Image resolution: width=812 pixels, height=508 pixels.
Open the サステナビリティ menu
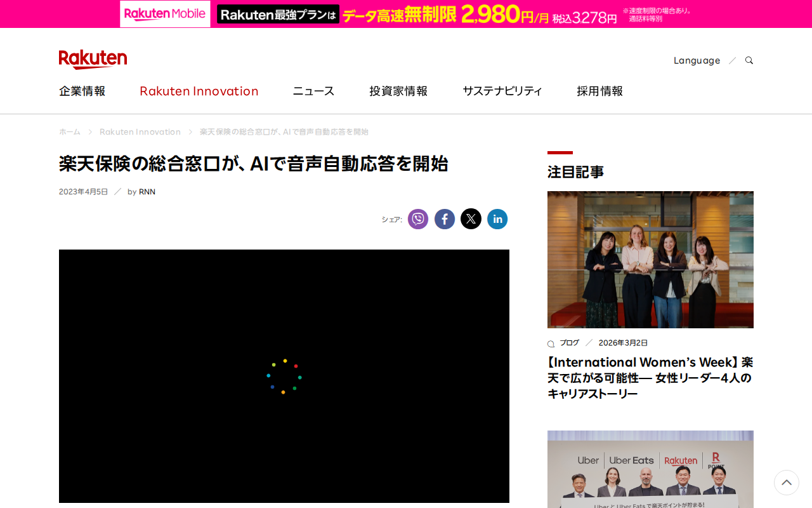point(502,91)
